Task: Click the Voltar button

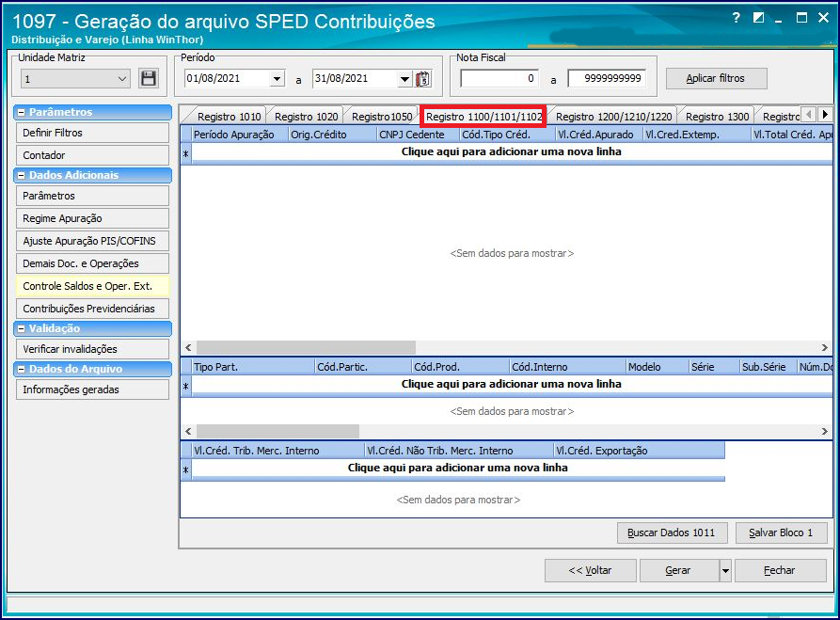Action: [x=591, y=571]
